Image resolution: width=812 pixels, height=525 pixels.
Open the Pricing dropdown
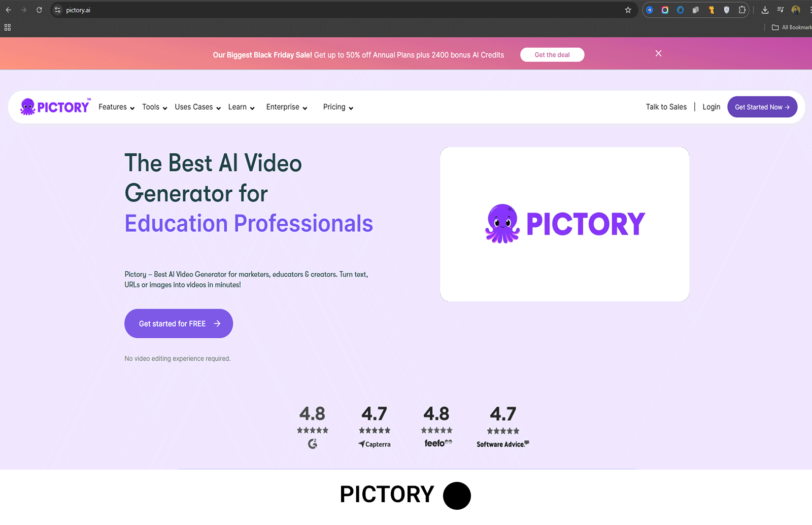click(x=338, y=107)
